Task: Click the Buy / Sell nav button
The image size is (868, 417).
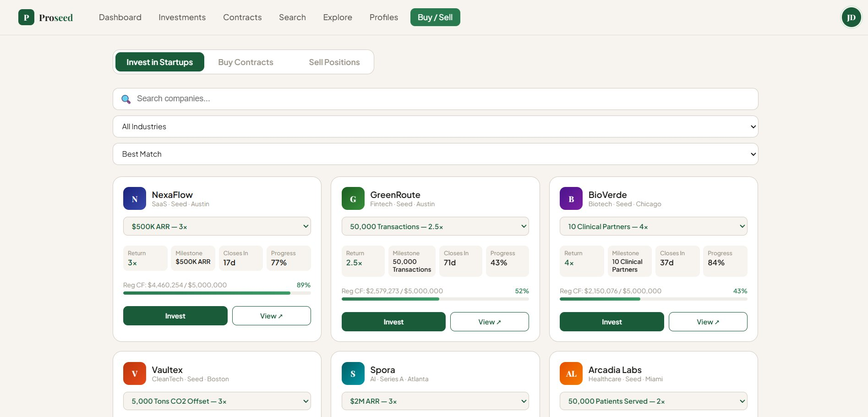Action: [x=435, y=17]
